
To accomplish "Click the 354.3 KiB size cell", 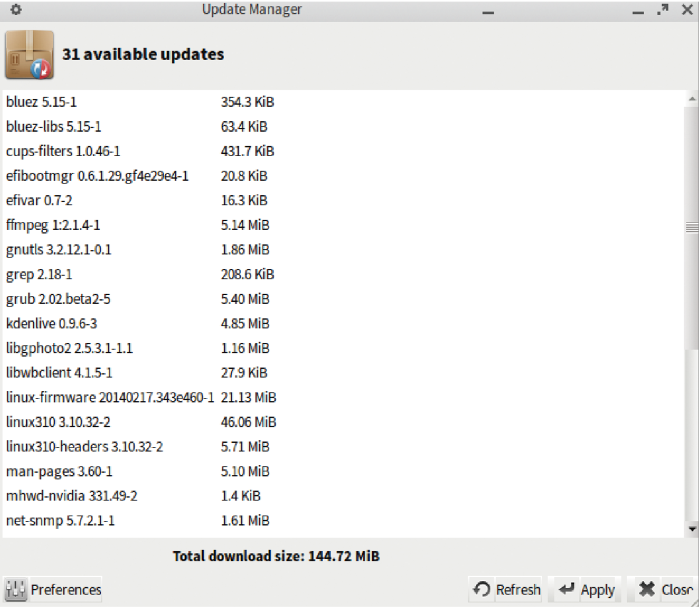I will tap(248, 102).
